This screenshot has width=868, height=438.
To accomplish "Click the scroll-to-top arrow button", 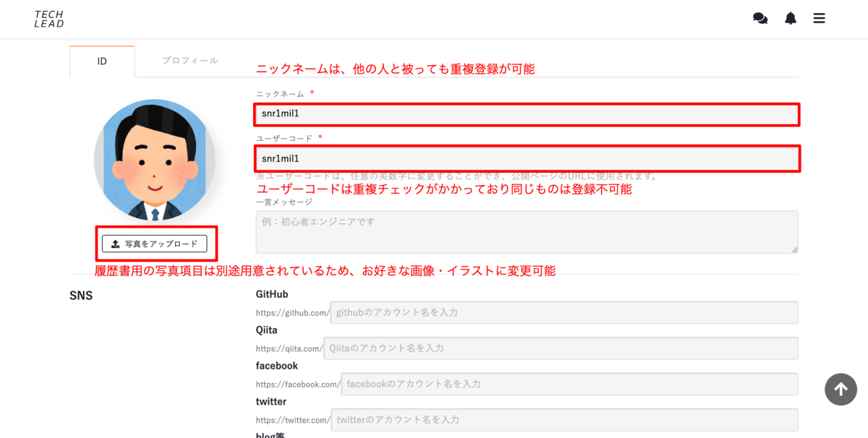I will click(841, 390).
